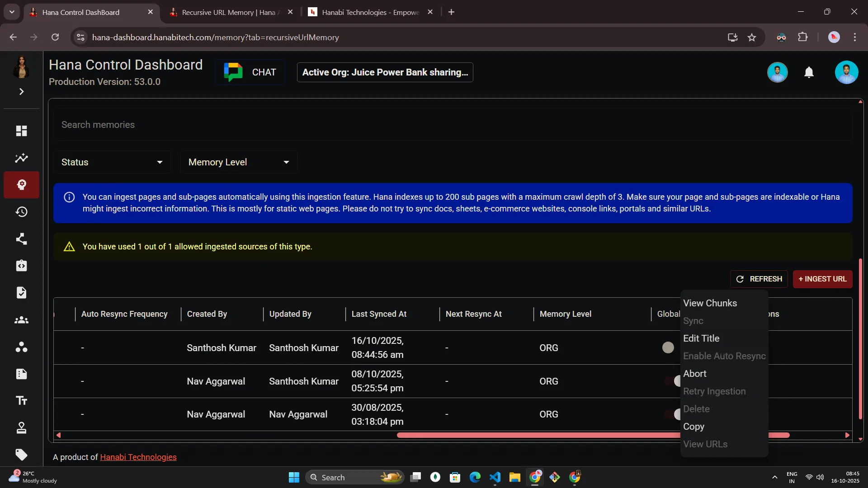This screenshot has width=868, height=488.
Task: Open the Memory Level filter dropdown
Action: tap(238, 162)
